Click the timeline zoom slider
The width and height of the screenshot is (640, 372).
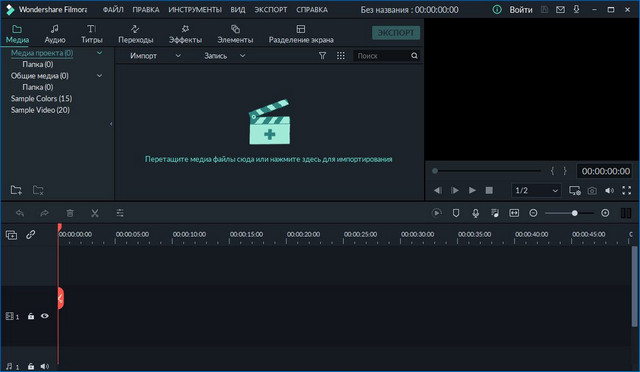[x=569, y=213]
